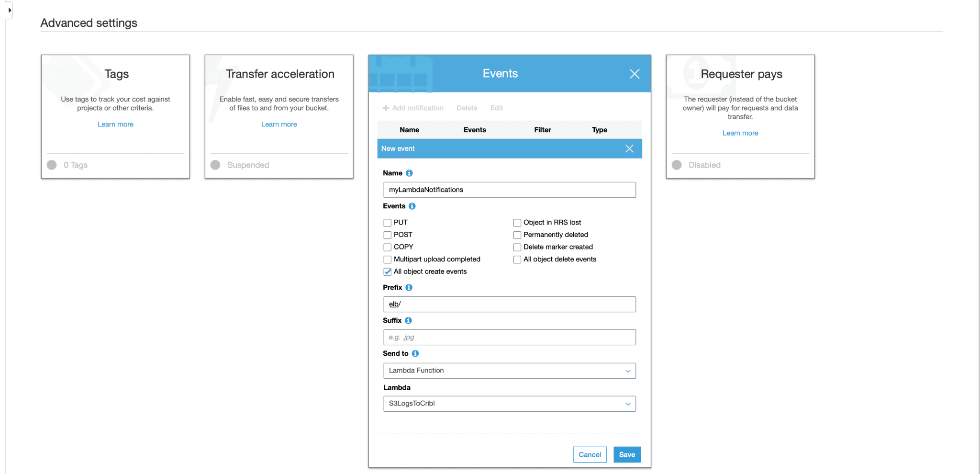Click the Prefix info icon
This screenshot has height=474, width=980.
pyautogui.click(x=409, y=288)
